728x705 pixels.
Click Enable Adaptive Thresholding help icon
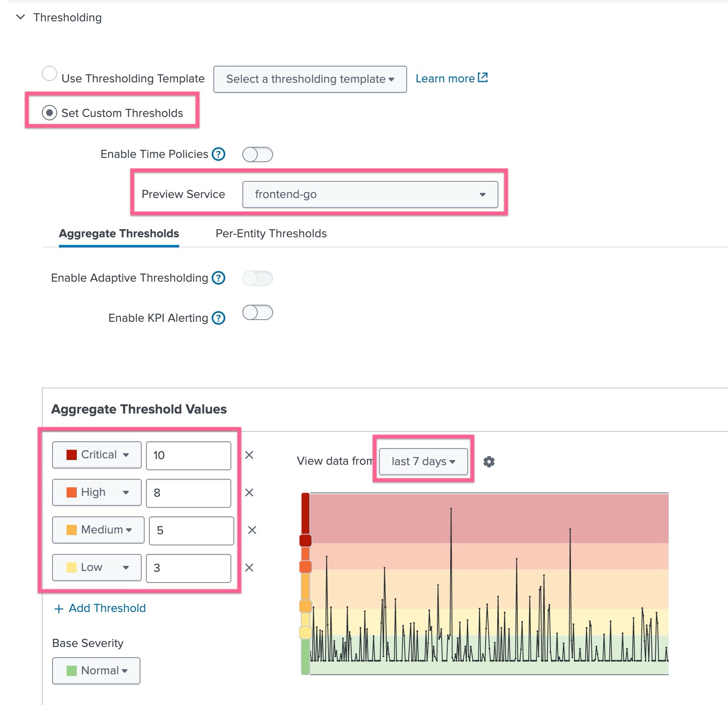[x=218, y=278]
